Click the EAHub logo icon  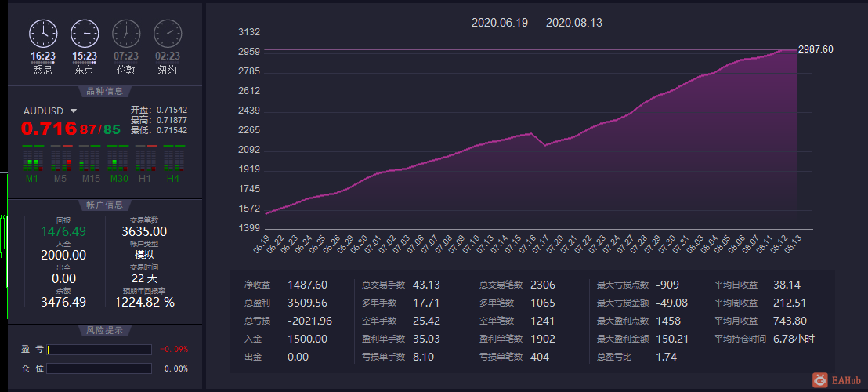point(820,379)
